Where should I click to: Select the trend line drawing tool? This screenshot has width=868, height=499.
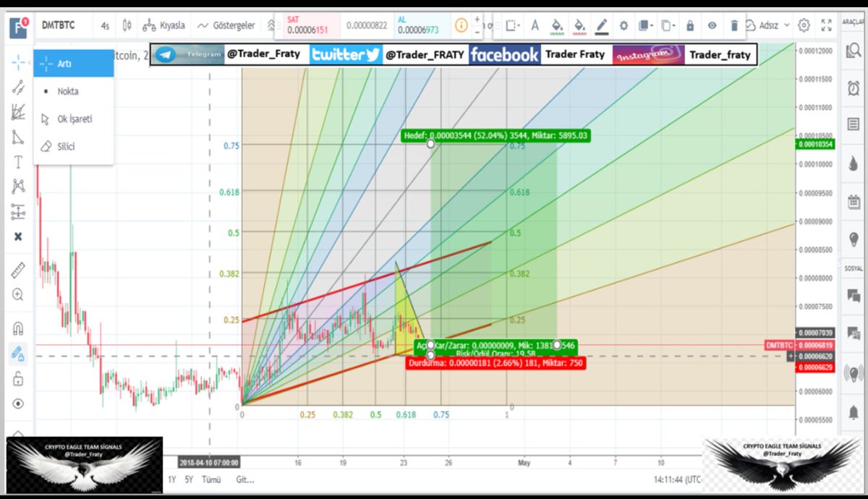coord(18,88)
